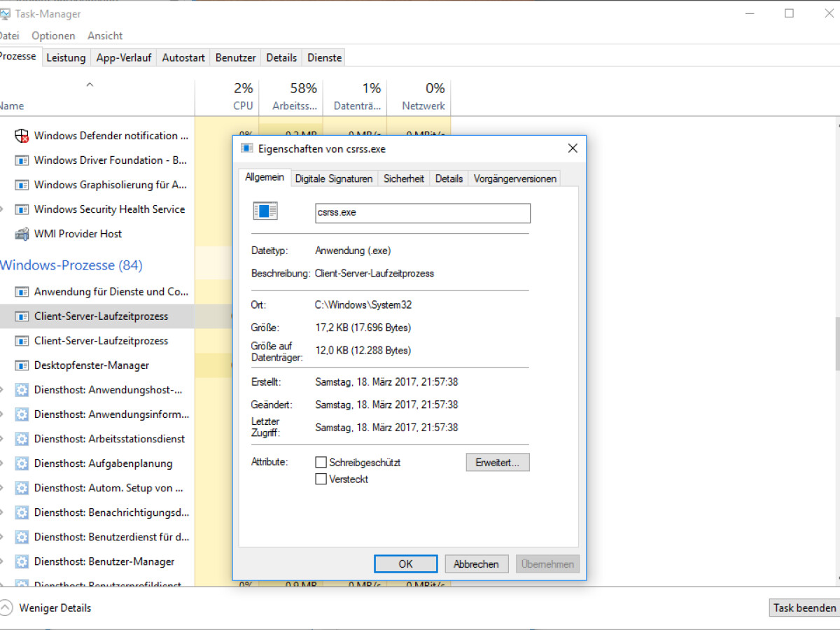Click the WMI Provider Host process icon
The width and height of the screenshot is (840, 630).
(22, 234)
